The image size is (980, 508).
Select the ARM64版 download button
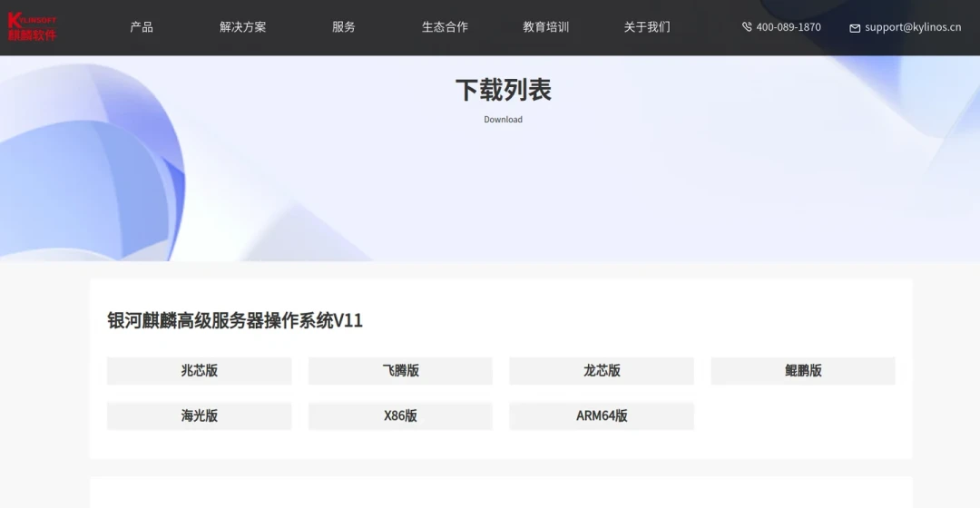coord(602,416)
